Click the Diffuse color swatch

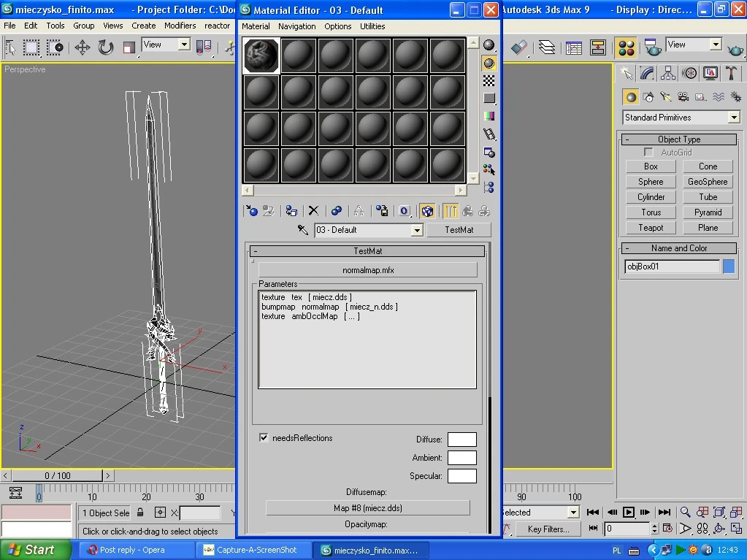461,440
